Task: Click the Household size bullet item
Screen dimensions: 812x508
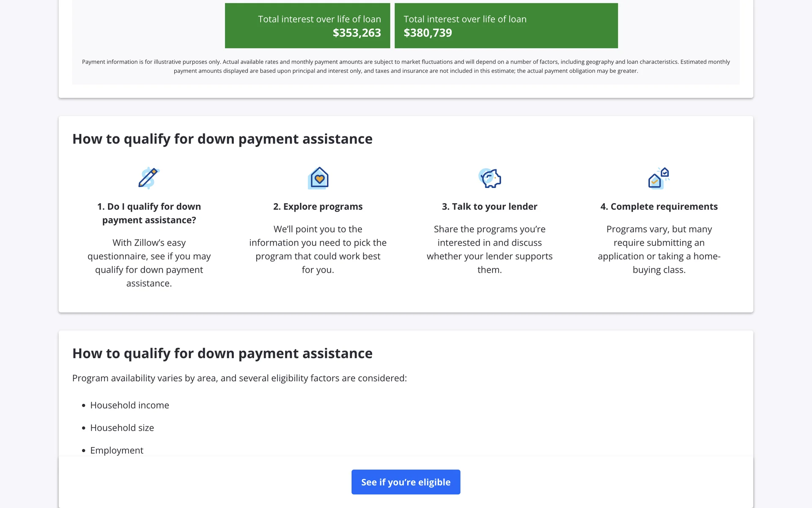Action: 122,428
